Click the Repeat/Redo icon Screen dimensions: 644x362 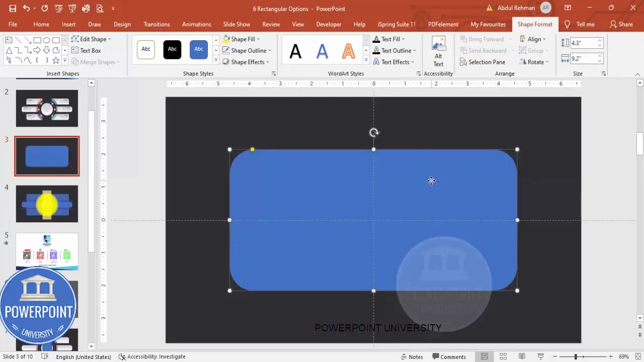(x=45, y=9)
